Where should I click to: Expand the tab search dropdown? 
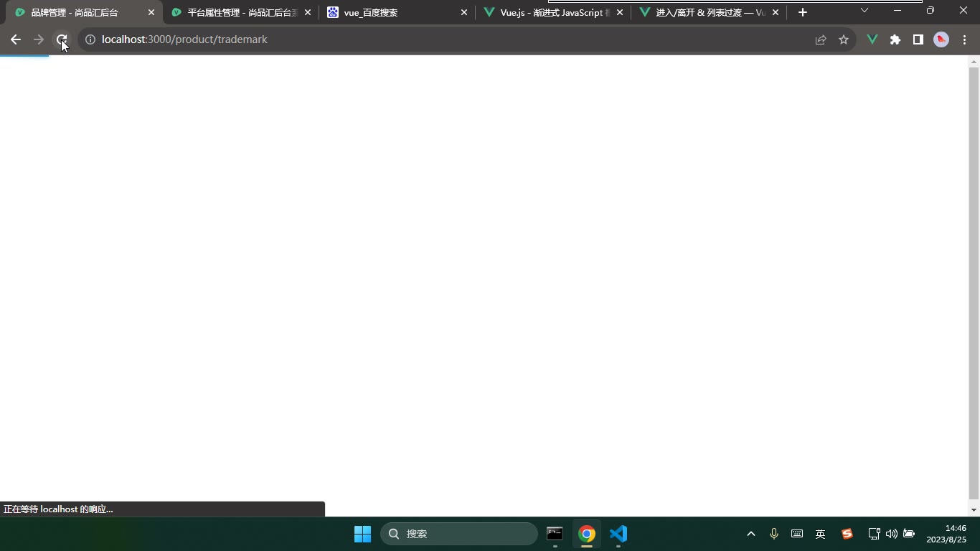[864, 10]
